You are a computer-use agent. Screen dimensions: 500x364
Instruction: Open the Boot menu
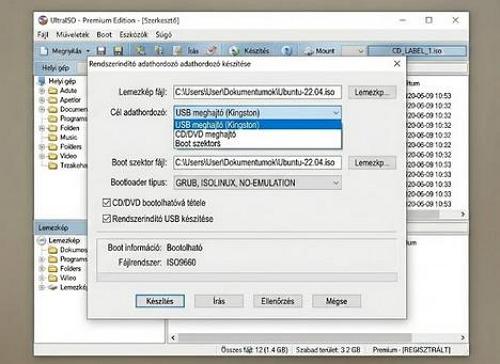104,35
